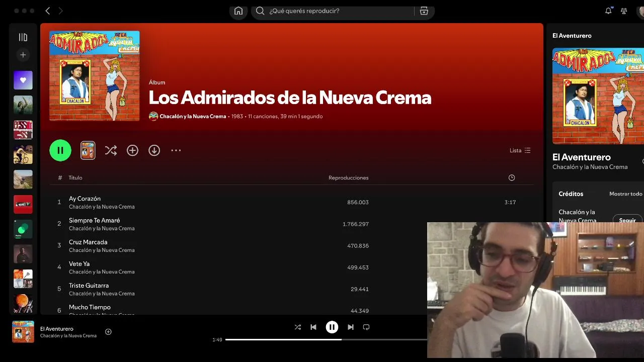Open the album more options ellipsis
The image size is (644, 362).
pos(176,150)
